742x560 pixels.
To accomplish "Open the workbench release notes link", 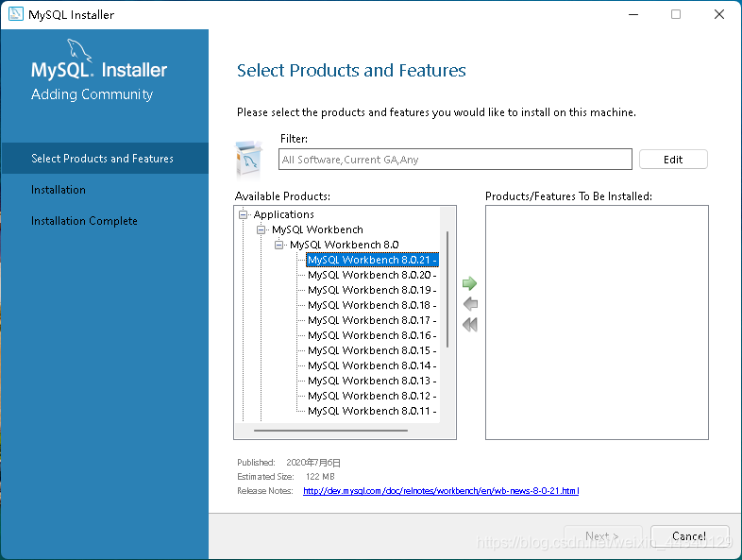I will [x=441, y=491].
